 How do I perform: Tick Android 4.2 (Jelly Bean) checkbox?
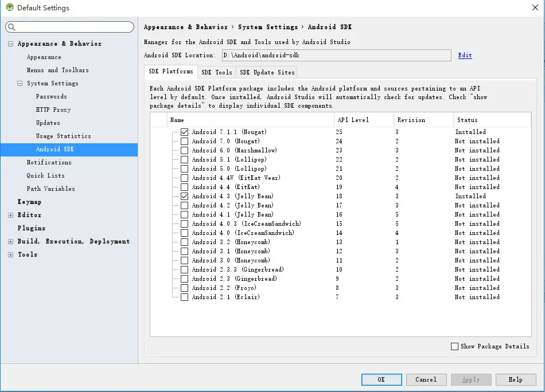[x=185, y=206]
